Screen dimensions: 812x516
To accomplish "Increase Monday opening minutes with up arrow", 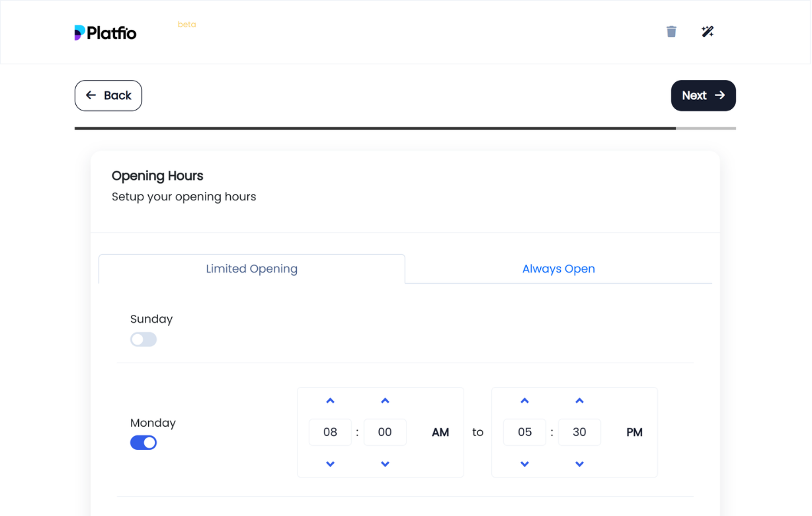I will tap(385, 401).
